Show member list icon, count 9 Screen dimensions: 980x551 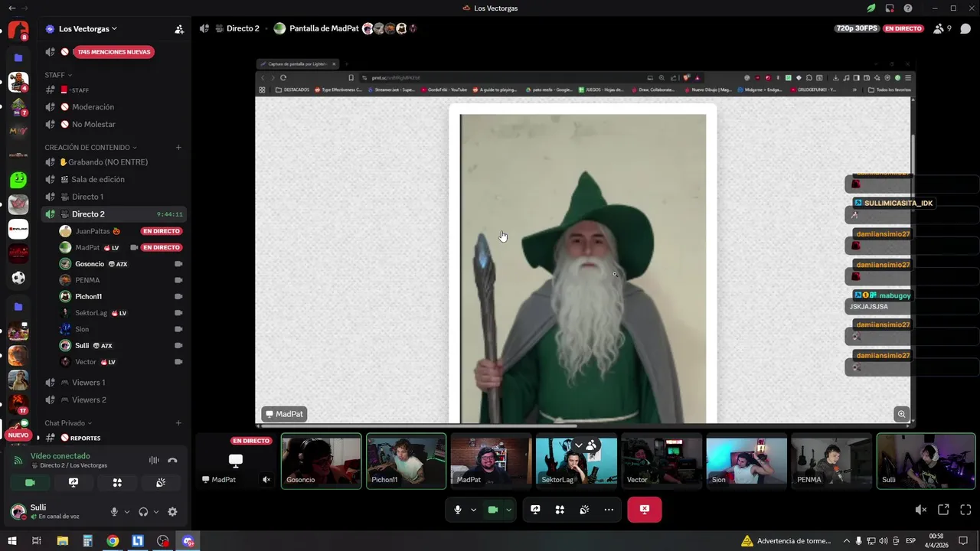click(x=942, y=29)
